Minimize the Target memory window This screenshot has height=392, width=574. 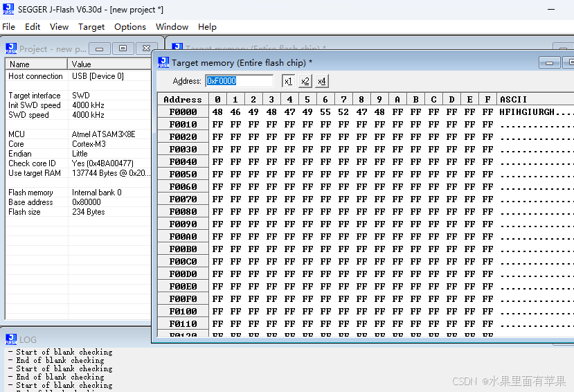tap(550, 62)
